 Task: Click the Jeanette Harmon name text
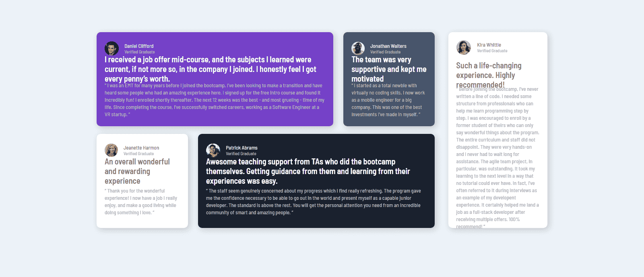click(141, 148)
